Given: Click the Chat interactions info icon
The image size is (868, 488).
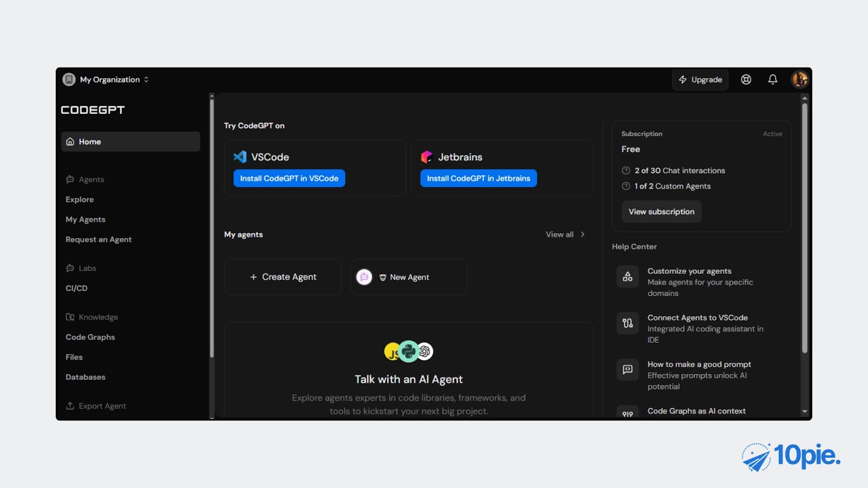Looking at the screenshot, I should pyautogui.click(x=626, y=170).
